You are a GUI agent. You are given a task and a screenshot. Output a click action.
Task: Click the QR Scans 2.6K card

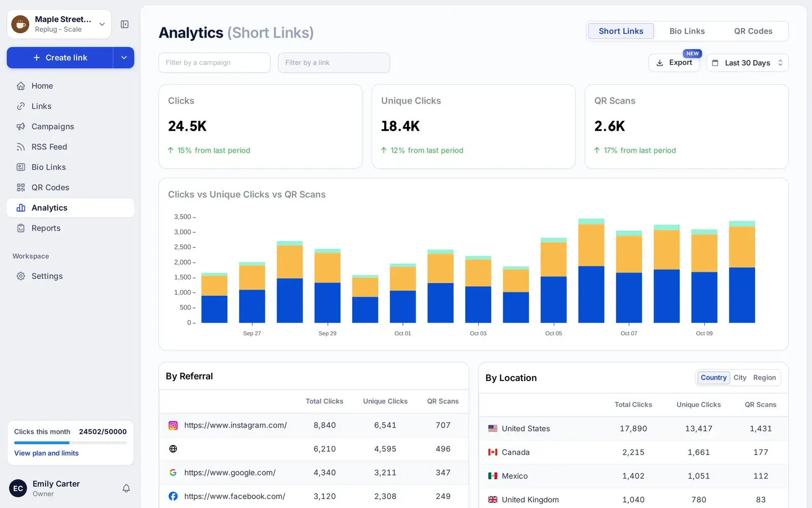point(687,126)
